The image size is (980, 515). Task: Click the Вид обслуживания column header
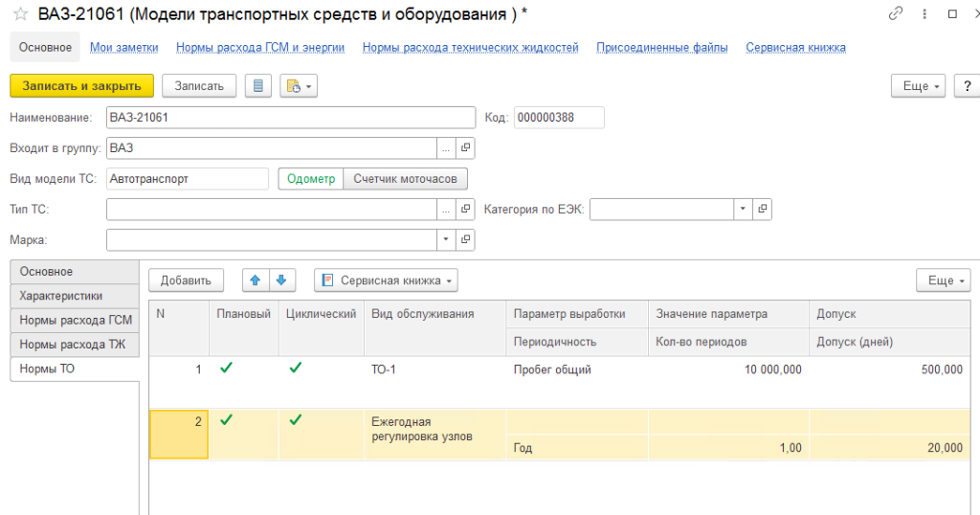435,328
